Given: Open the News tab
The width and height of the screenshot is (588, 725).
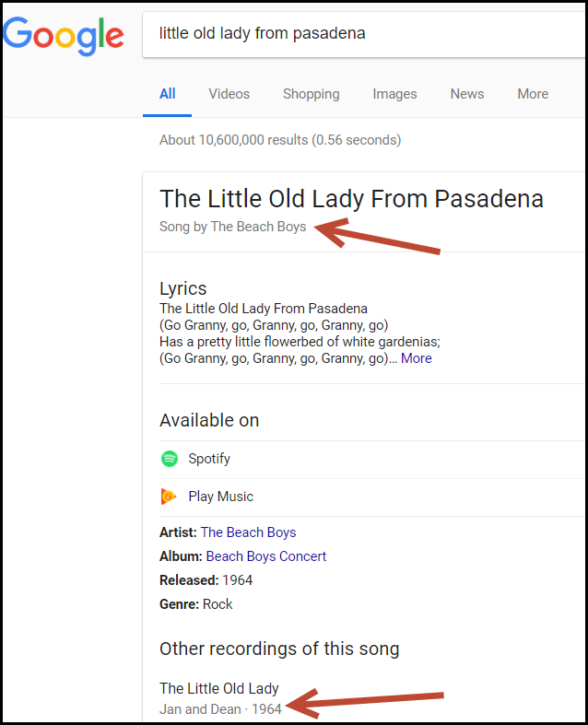Looking at the screenshot, I should [x=466, y=94].
